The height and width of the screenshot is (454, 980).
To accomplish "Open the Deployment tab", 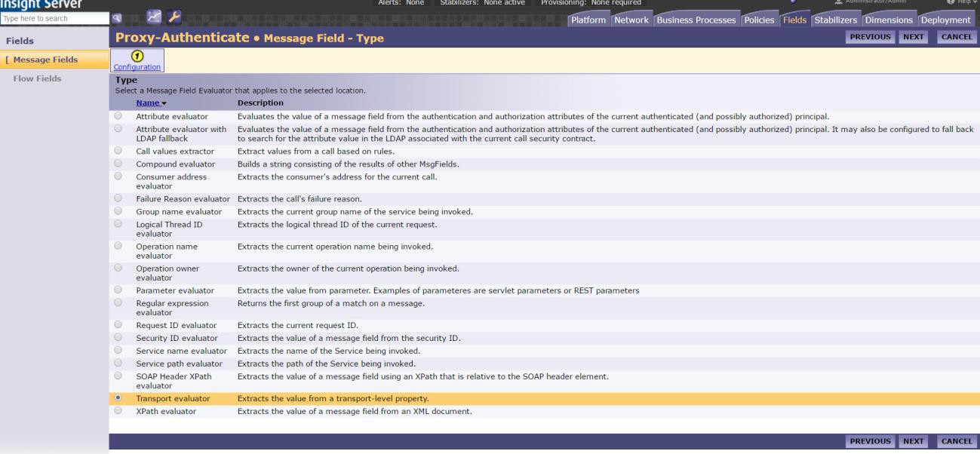I will click(945, 20).
